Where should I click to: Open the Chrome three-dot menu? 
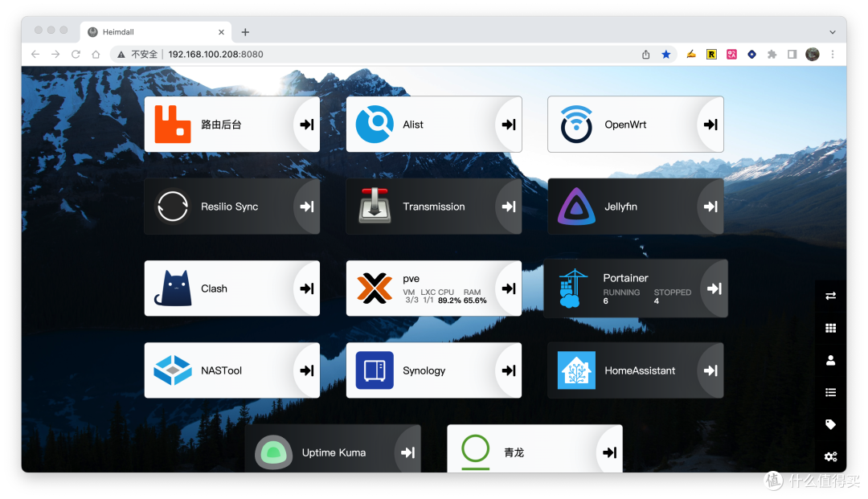(x=832, y=54)
